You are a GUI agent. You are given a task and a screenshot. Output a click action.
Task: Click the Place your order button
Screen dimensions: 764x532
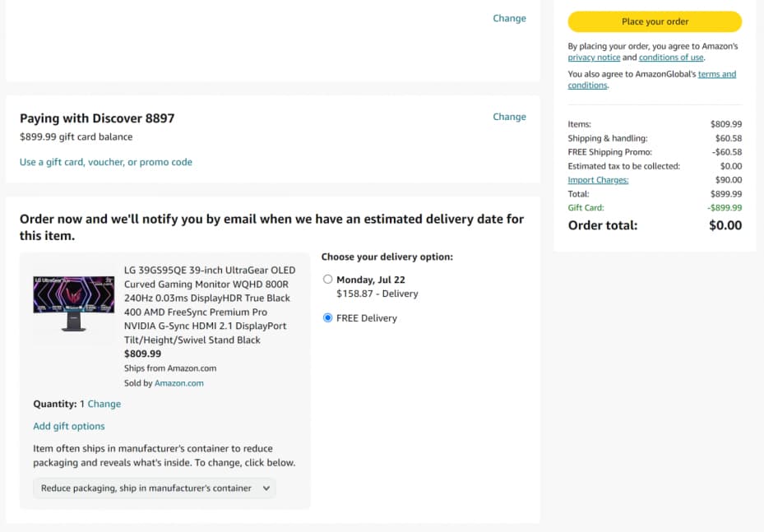655,21
